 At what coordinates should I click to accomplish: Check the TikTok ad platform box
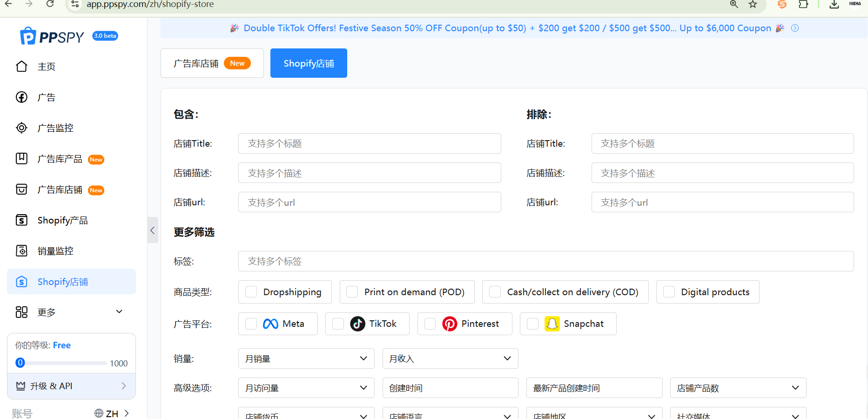point(338,324)
